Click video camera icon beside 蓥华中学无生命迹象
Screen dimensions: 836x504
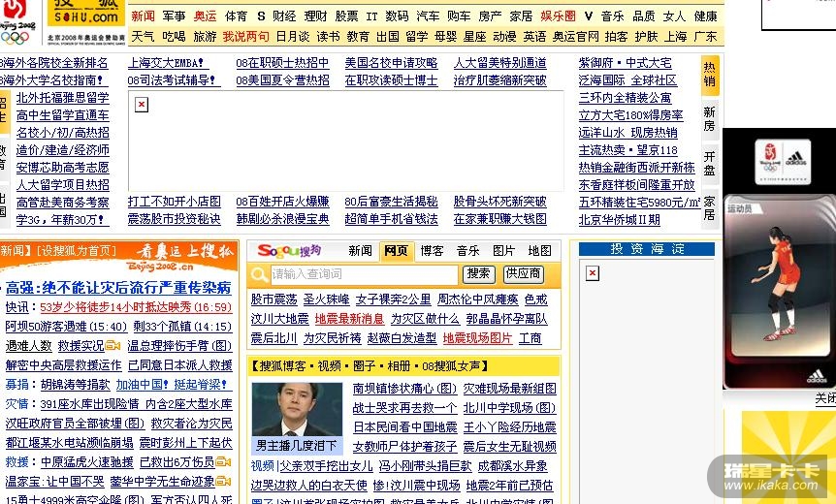point(223,481)
